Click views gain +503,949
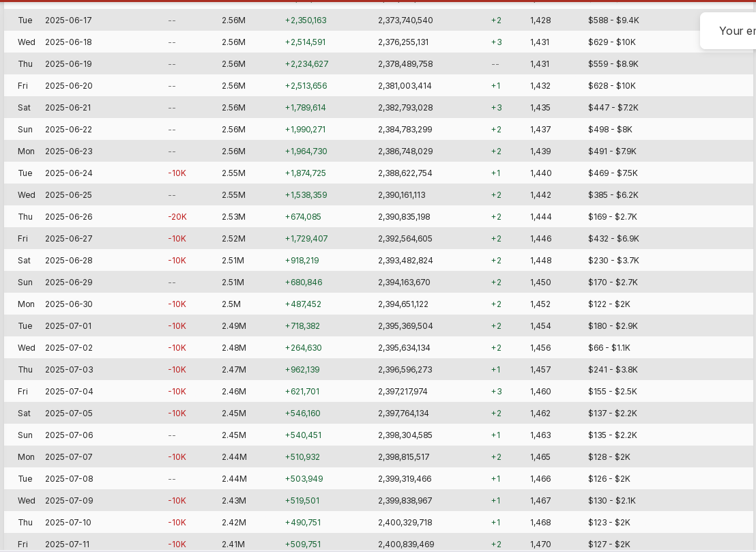This screenshot has width=756, height=552. tap(304, 479)
